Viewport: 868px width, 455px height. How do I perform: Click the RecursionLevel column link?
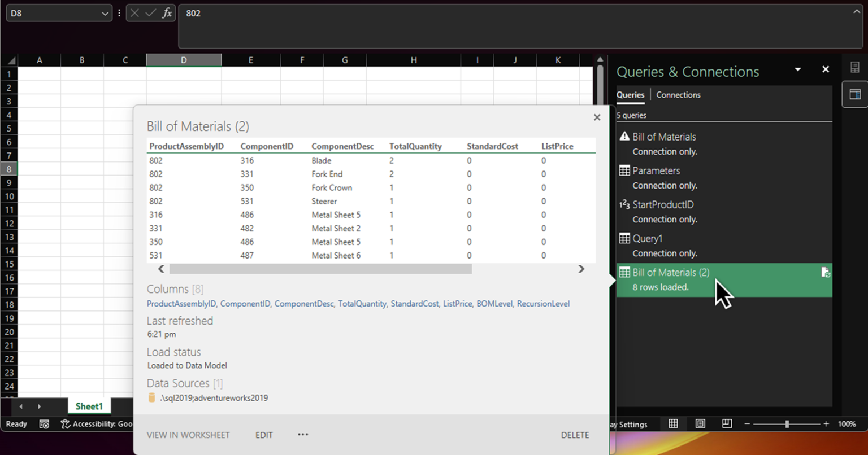tap(543, 304)
